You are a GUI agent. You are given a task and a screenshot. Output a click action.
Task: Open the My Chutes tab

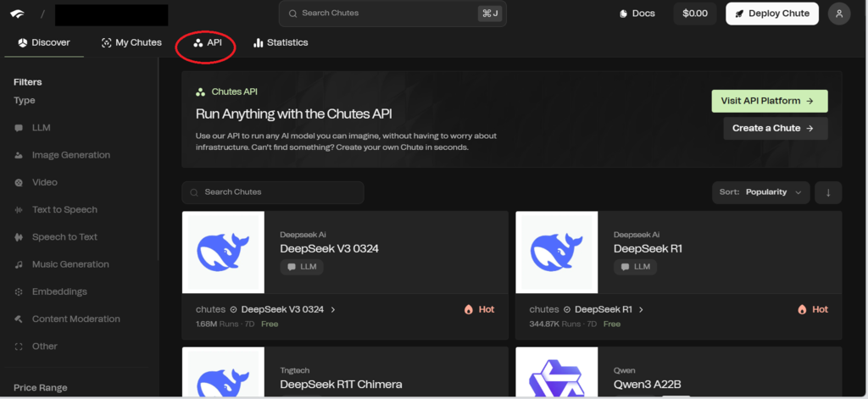(x=131, y=42)
